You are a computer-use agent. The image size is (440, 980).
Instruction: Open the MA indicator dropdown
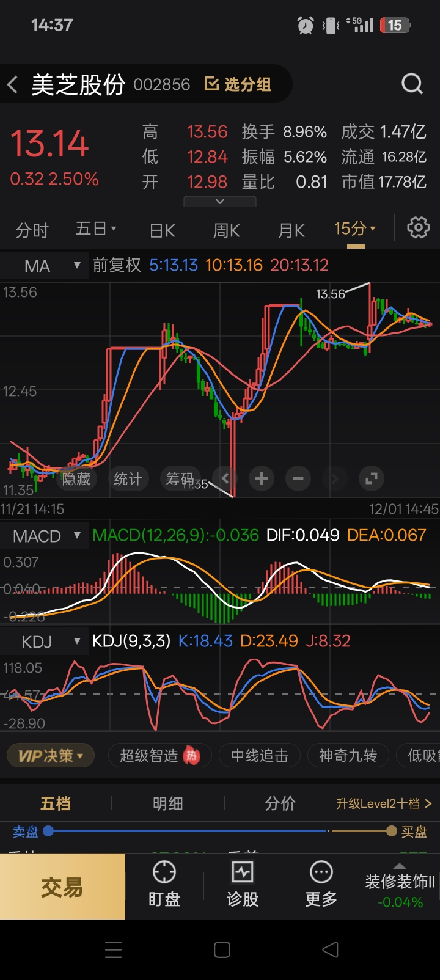point(45,266)
